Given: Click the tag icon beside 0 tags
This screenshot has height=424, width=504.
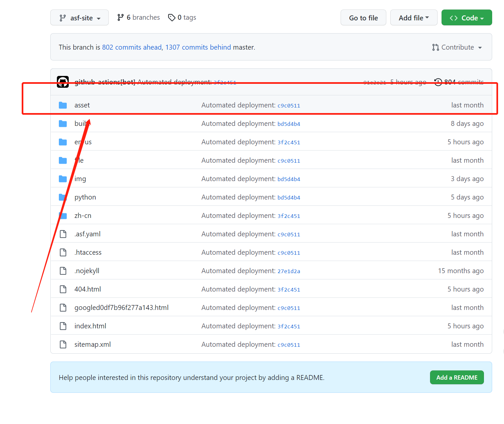Looking at the screenshot, I should (x=172, y=17).
